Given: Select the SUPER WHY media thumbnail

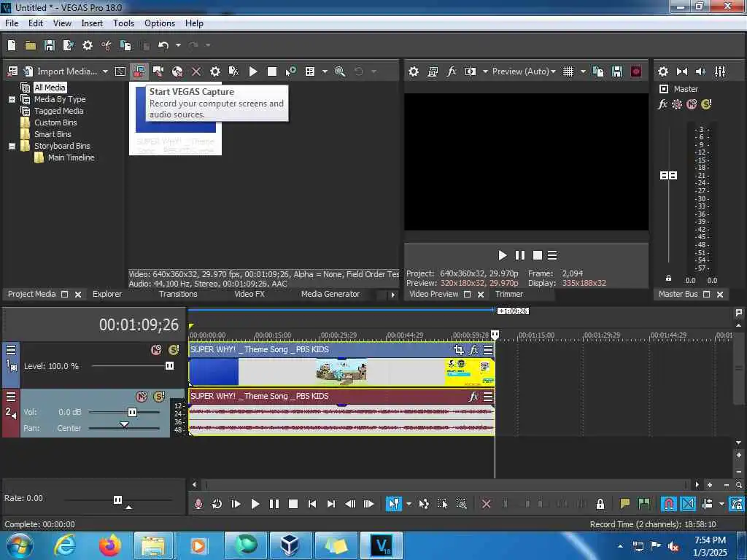Looking at the screenshot, I should coord(175,120).
